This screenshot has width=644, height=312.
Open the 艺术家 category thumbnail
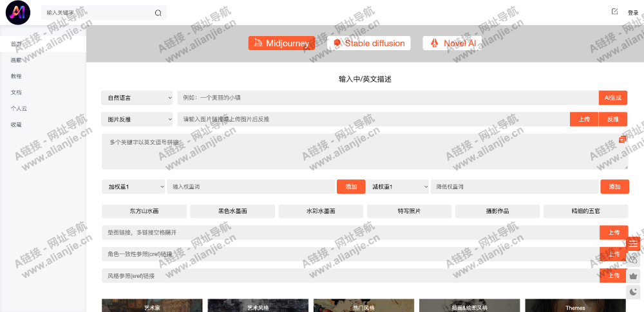pyautogui.click(x=152, y=306)
